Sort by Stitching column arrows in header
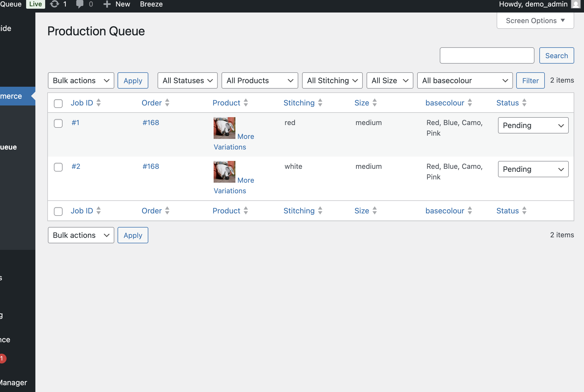 320,103
